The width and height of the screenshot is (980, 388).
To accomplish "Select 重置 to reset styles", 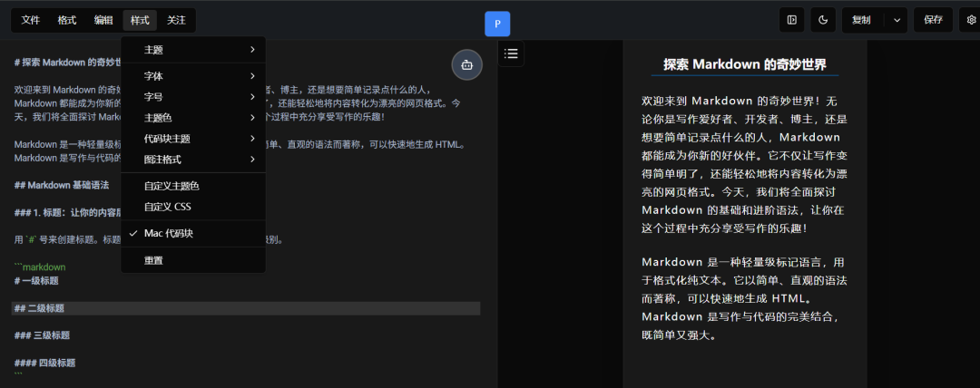I will tap(193, 260).
